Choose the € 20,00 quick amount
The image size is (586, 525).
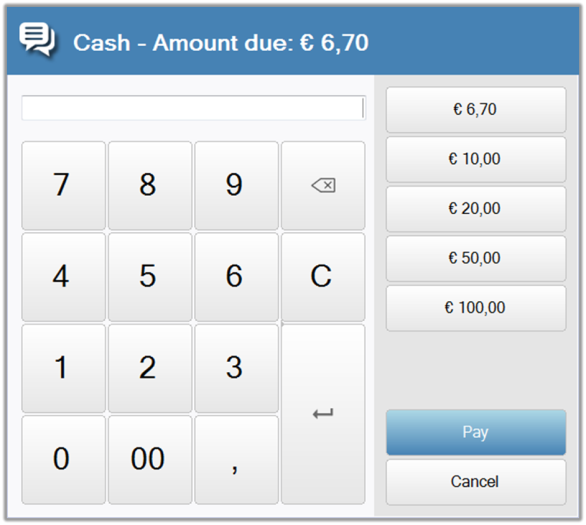(476, 209)
